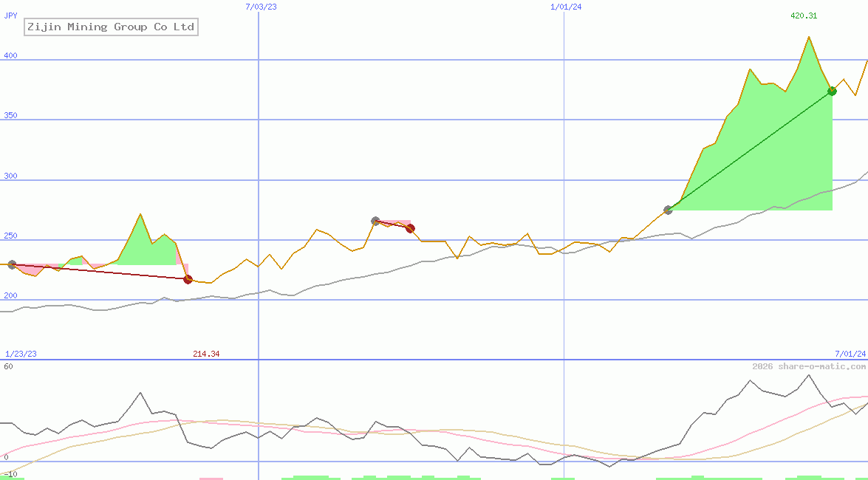The image size is (868, 480).
Task: Click the 1/23/23 start date label
Action: point(21,354)
